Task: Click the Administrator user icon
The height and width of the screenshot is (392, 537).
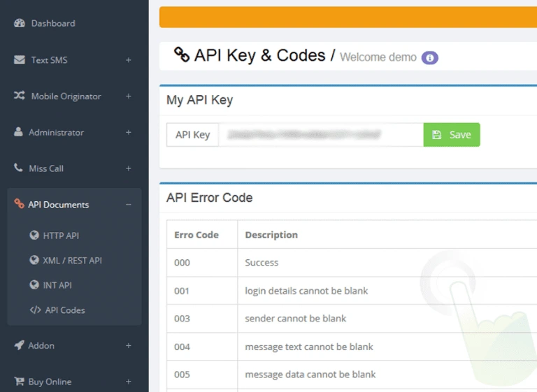Action: (x=19, y=132)
